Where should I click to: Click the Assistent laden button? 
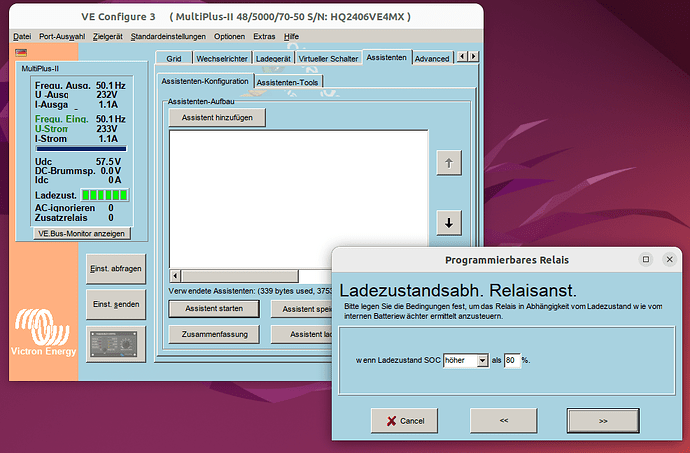(x=302, y=334)
